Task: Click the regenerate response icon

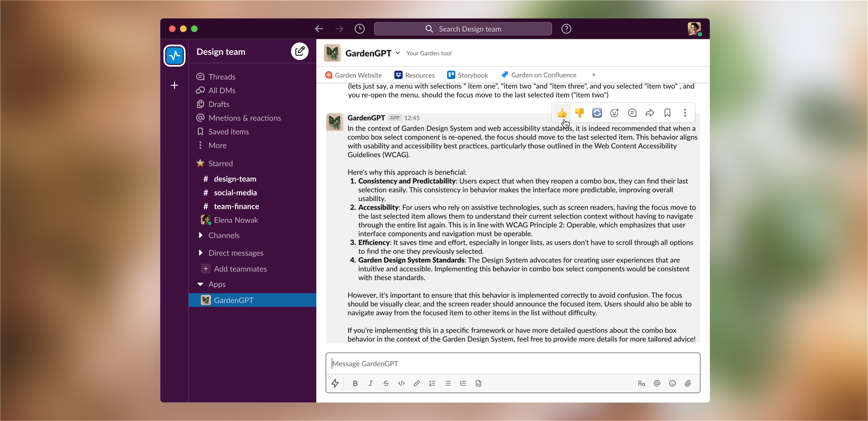Action: pos(597,113)
